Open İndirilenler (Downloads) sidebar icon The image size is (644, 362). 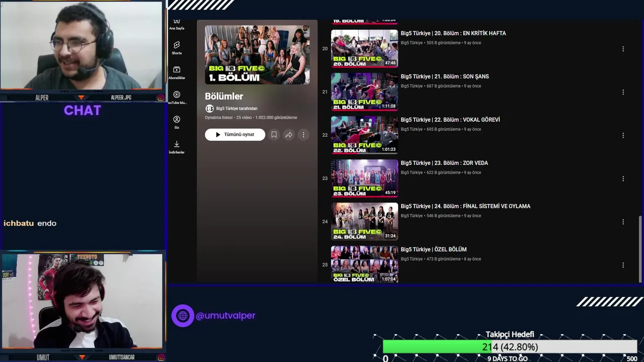177,147
